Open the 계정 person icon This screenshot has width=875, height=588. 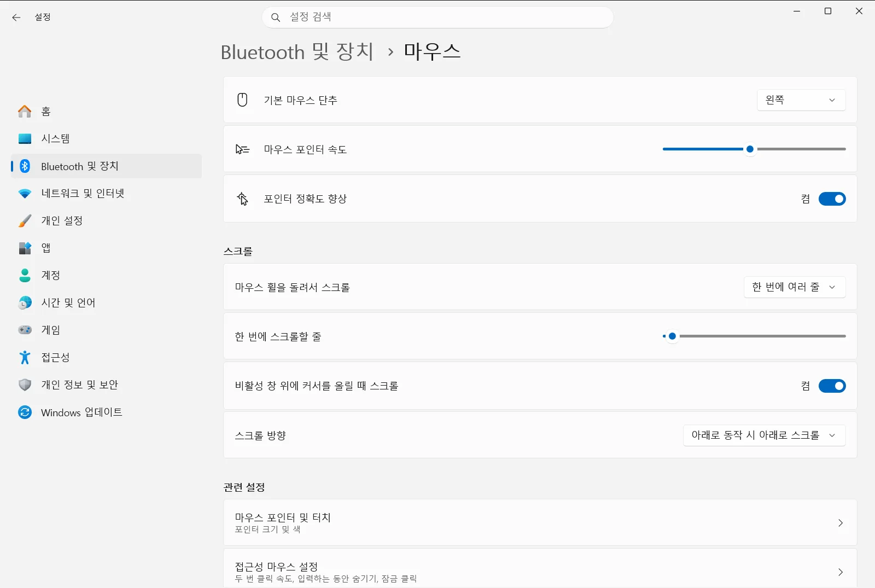coord(25,276)
